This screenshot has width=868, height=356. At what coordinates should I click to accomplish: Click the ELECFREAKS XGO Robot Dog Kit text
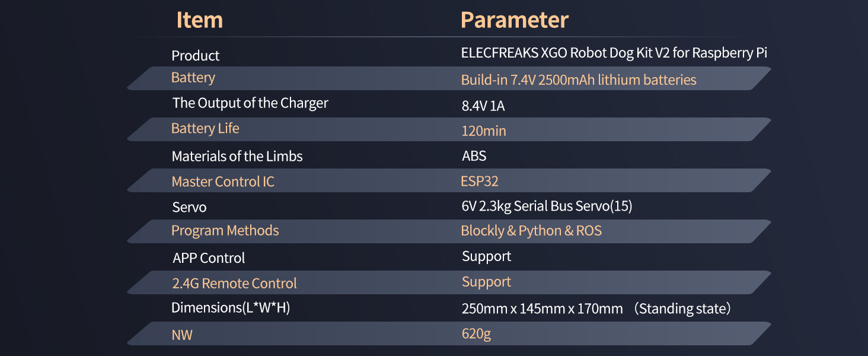click(x=614, y=53)
